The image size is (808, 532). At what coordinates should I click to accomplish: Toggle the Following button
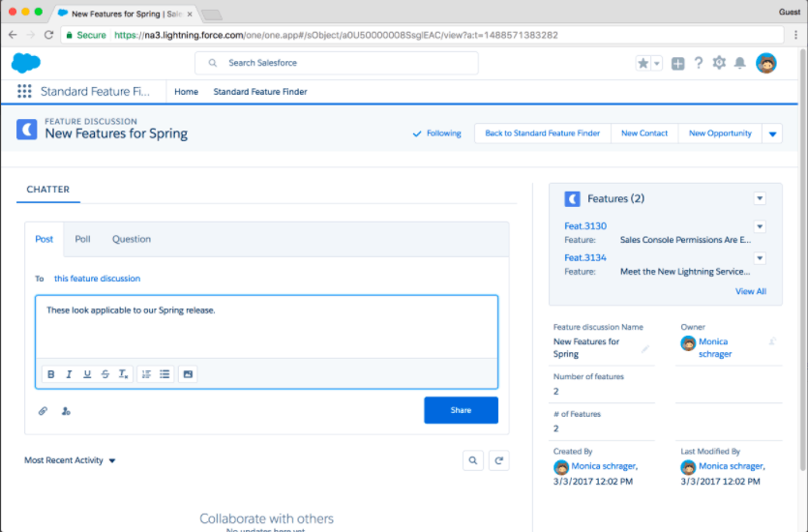click(437, 133)
